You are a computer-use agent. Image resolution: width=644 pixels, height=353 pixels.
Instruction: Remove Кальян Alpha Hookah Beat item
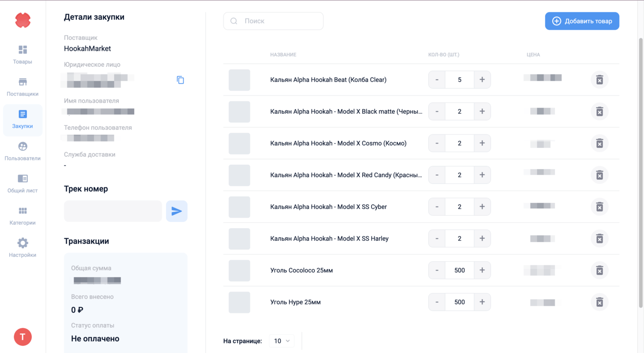pyautogui.click(x=599, y=80)
